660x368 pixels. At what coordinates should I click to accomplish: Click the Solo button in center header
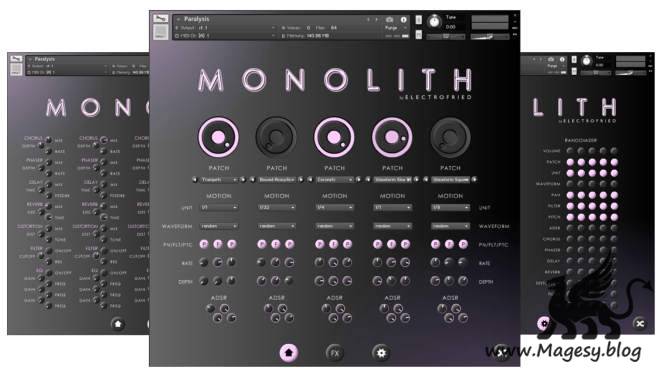coord(418,20)
